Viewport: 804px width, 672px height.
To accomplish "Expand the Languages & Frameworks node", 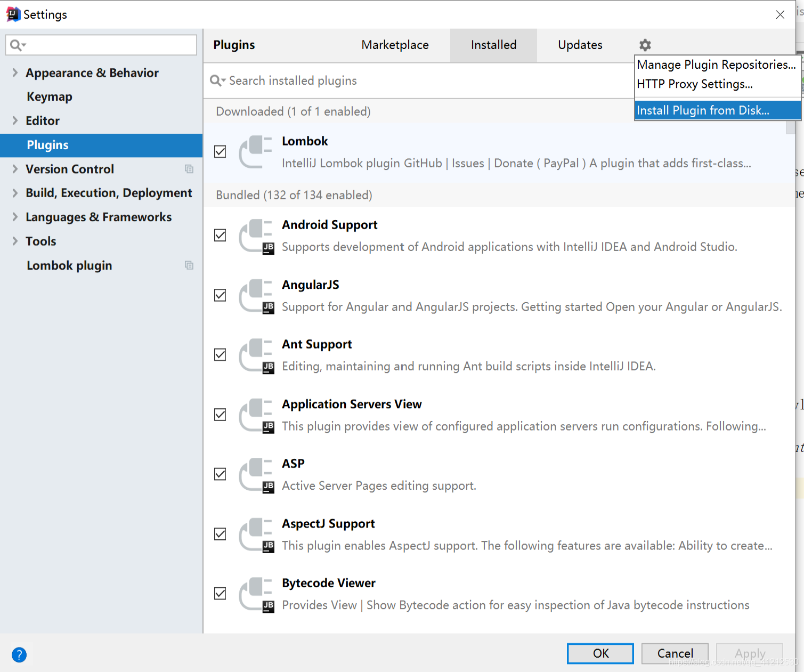I will tap(15, 217).
